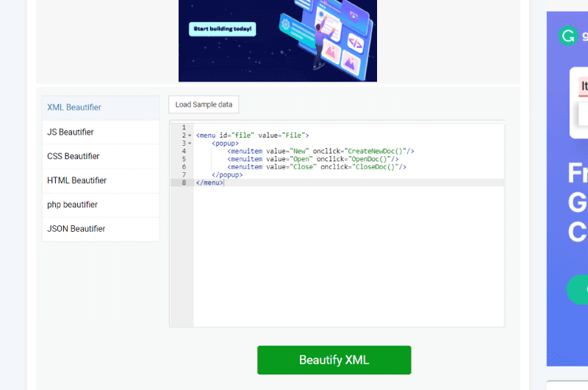Click the id="file" attribute in menu tag
The image size is (588, 390).
click(237, 135)
